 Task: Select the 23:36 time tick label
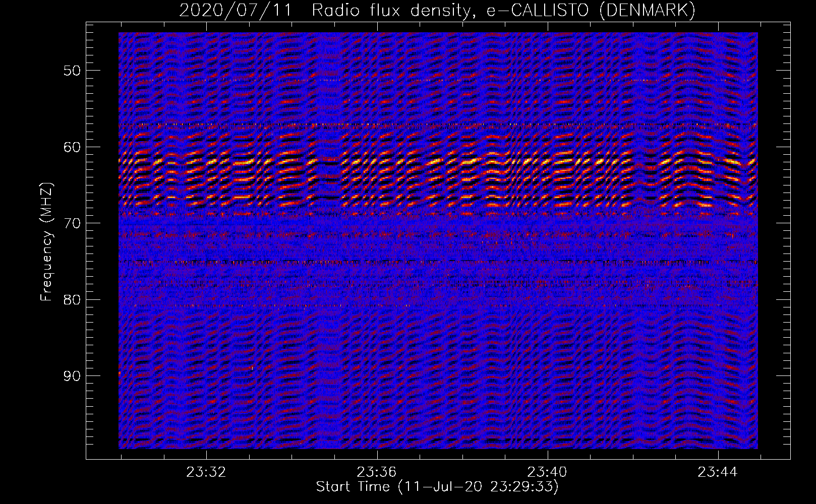click(x=377, y=472)
